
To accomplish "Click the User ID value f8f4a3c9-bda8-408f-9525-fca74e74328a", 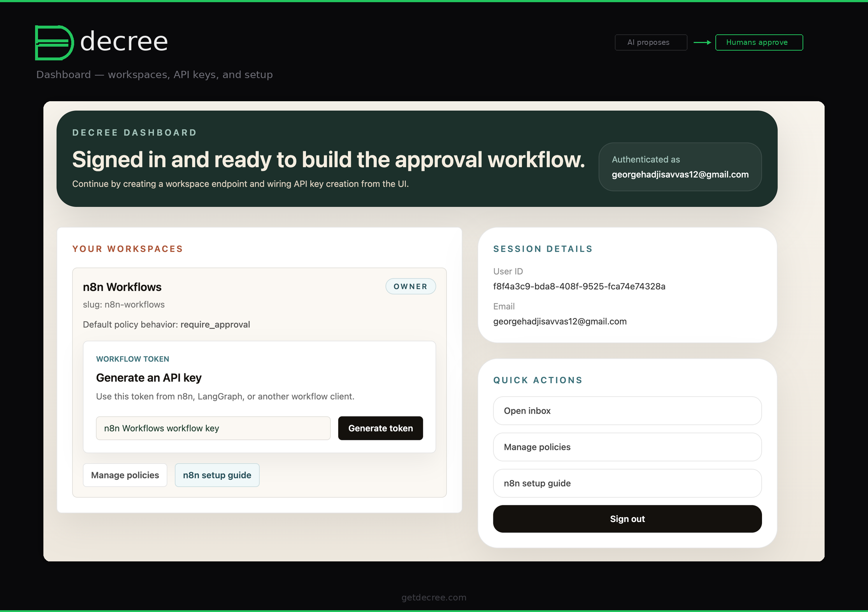I will pos(579,286).
